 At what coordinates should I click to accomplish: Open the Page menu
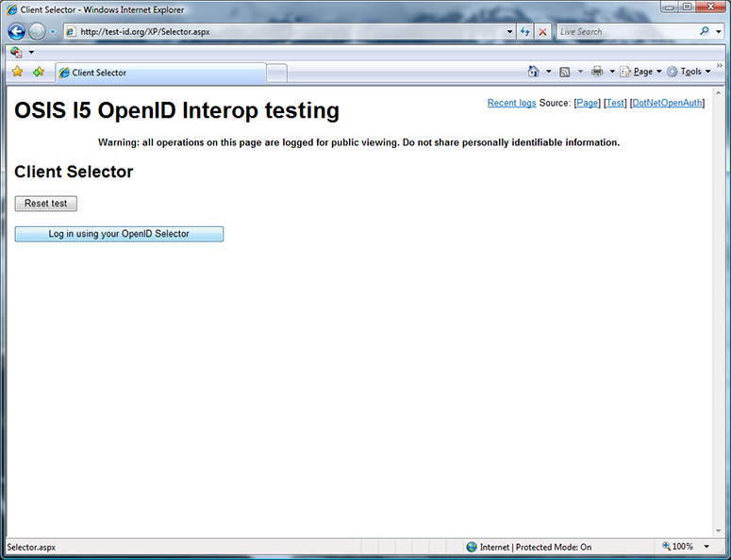641,72
